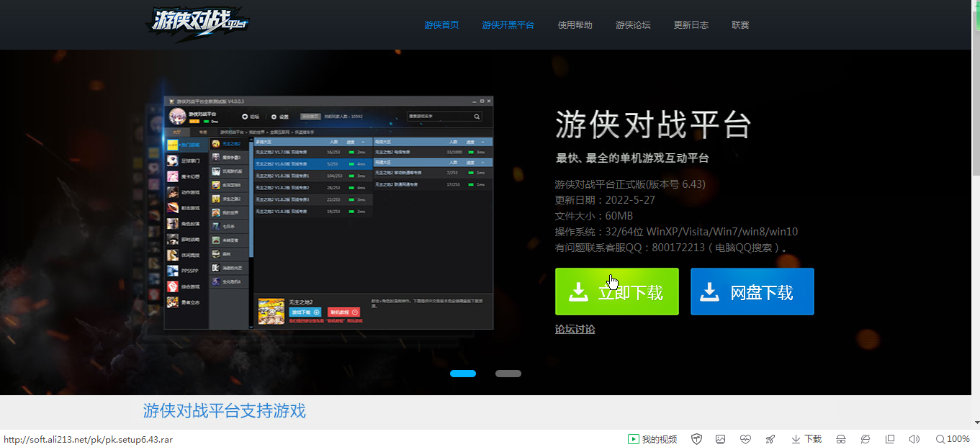Mute the browser sound via speaker icon

(914, 439)
